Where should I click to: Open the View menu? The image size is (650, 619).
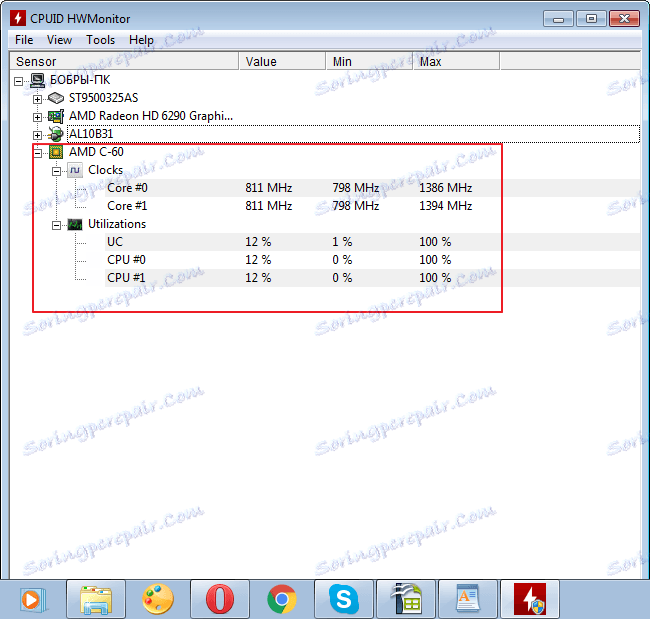point(59,40)
